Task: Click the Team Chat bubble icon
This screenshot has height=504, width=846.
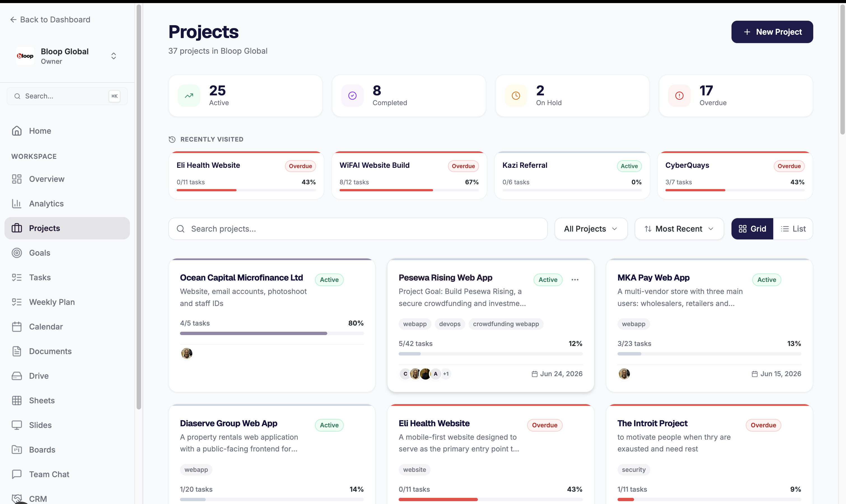Action: tap(17, 474)
